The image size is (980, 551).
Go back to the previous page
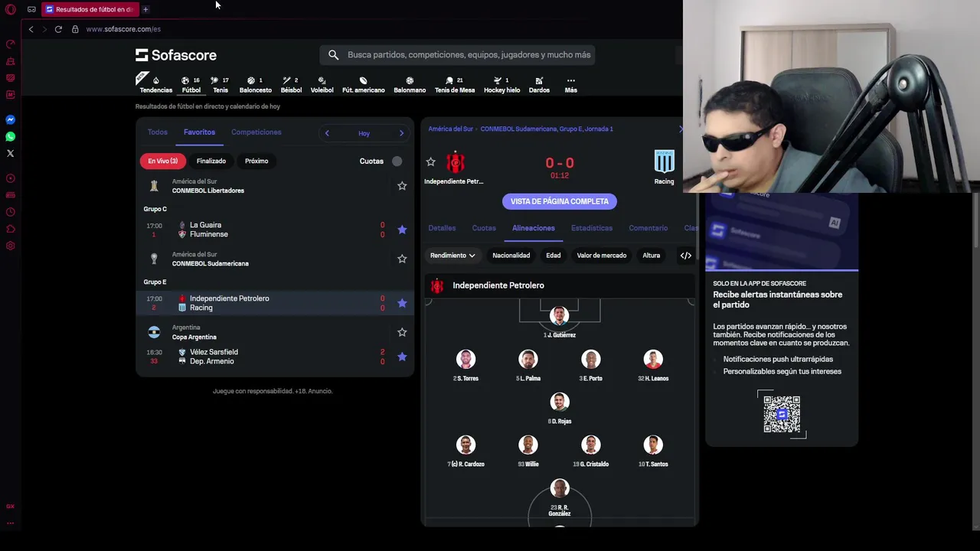point(31,29)
